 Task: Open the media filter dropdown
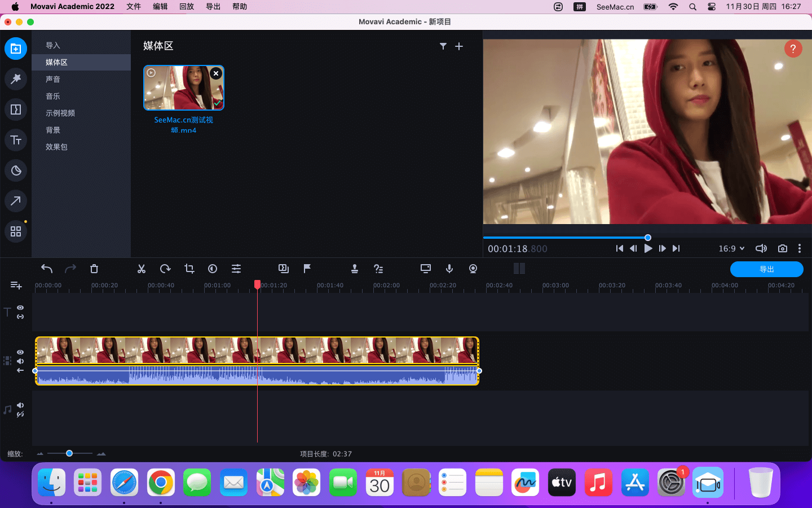pyautogui.click(x=443, y=46)
